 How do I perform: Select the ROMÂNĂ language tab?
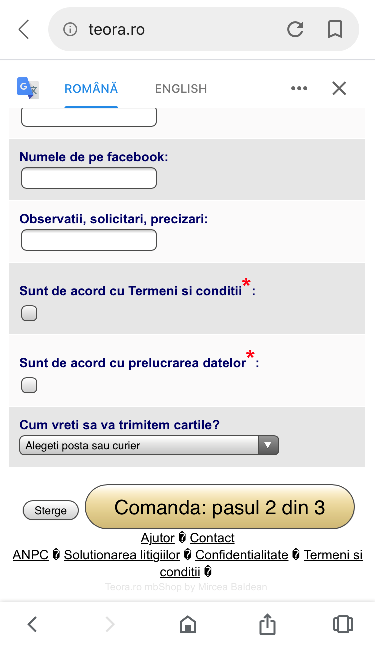91,89
